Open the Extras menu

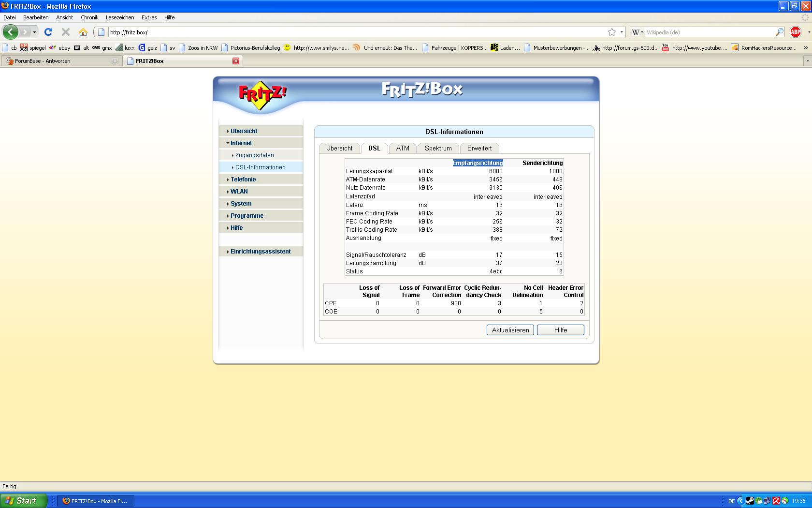coord(149,17)
